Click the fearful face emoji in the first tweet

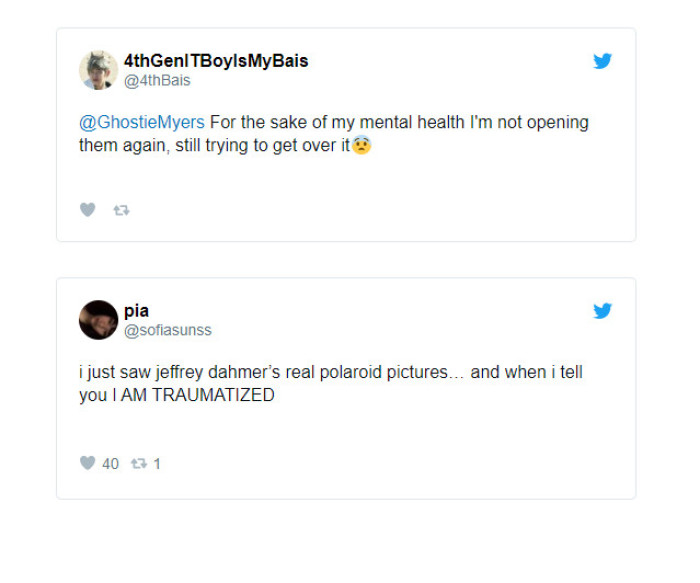(362, 145)
